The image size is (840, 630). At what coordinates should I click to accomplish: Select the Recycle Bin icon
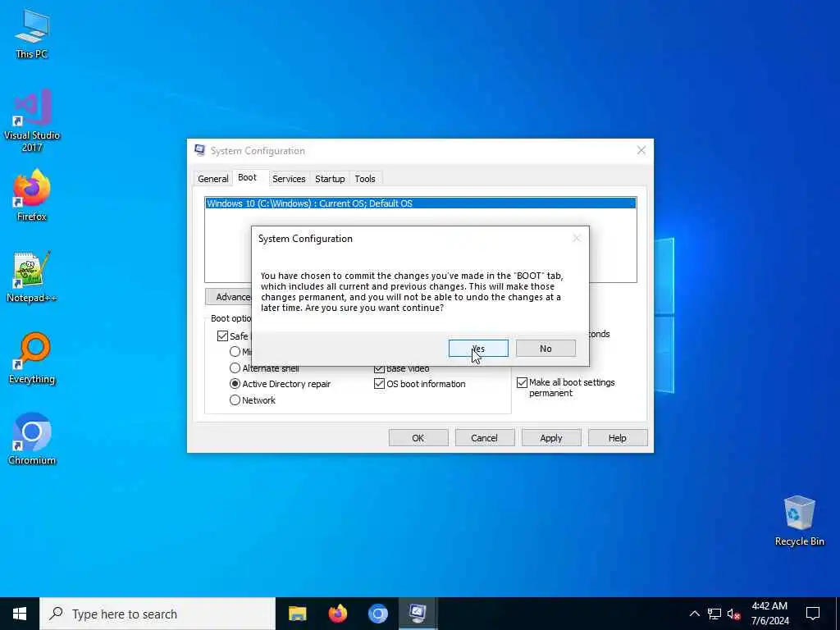coord(799,521)
